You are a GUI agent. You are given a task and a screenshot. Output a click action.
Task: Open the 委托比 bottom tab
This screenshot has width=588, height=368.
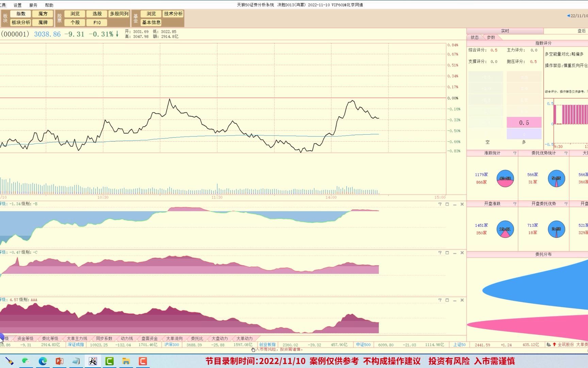click(197, 338)
